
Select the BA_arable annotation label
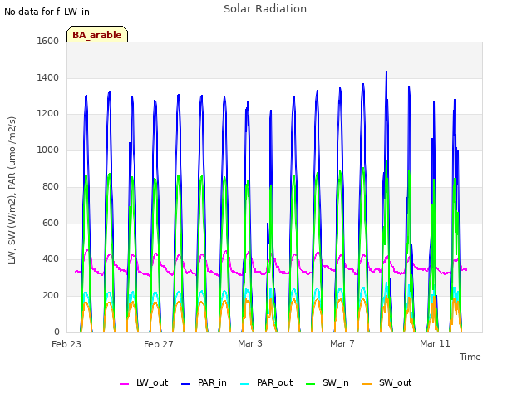(x=97, y=35)
